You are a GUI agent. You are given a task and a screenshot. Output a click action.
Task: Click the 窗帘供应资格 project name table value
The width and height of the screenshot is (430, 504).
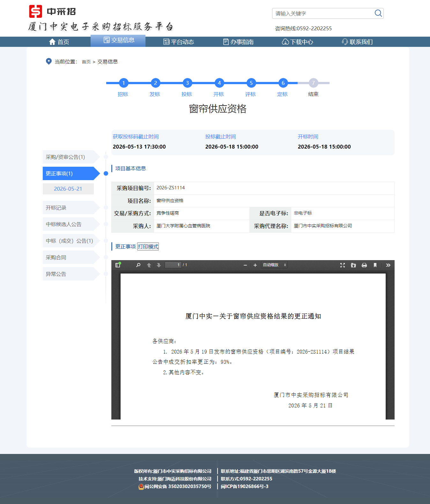pyautogui.click(x=170, y=201)
